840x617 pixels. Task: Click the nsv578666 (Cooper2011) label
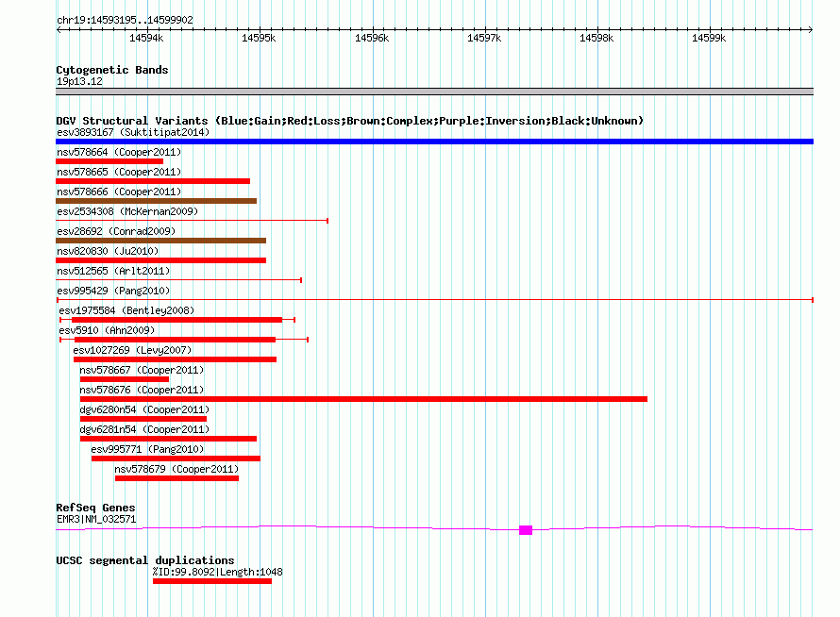pyautogui.click(x=119, y=192)
